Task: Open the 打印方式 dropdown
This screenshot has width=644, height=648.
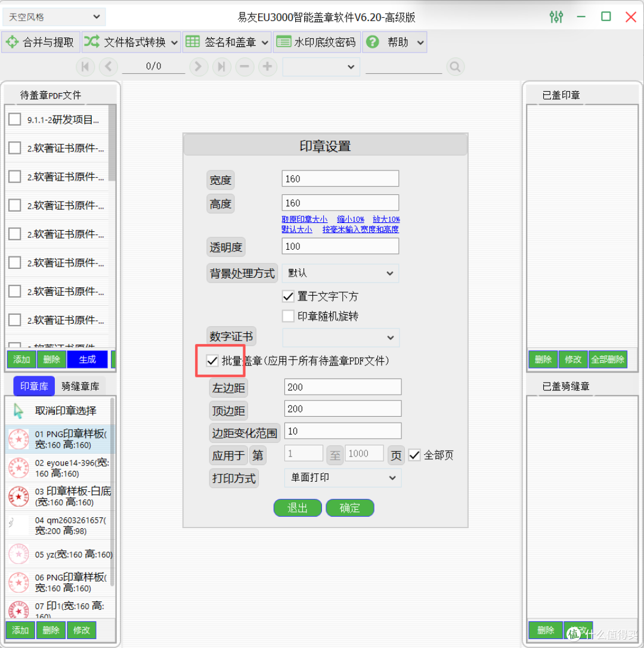Action: pyautogui.click(x=343, y=478)
